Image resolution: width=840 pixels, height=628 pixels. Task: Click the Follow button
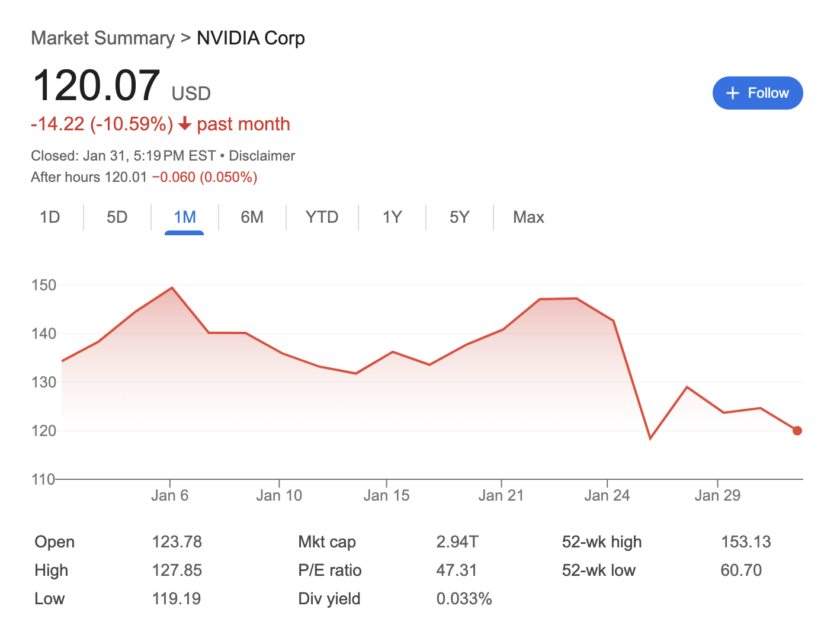(x=758, y=93)
